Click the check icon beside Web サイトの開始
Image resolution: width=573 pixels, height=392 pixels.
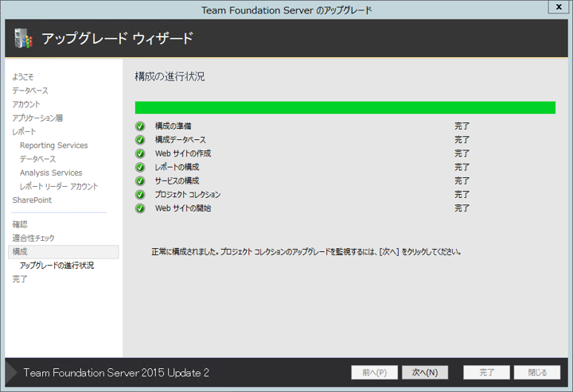coord(140,208)
